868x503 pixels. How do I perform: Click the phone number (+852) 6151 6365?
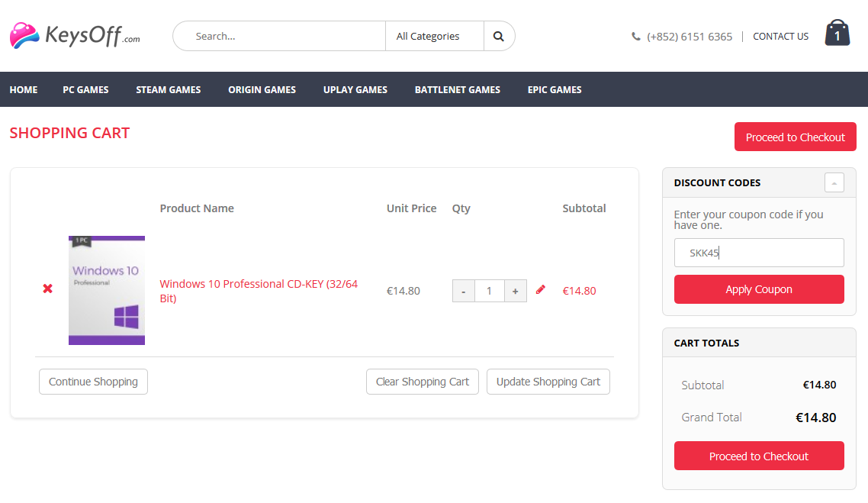coord(690,37)
